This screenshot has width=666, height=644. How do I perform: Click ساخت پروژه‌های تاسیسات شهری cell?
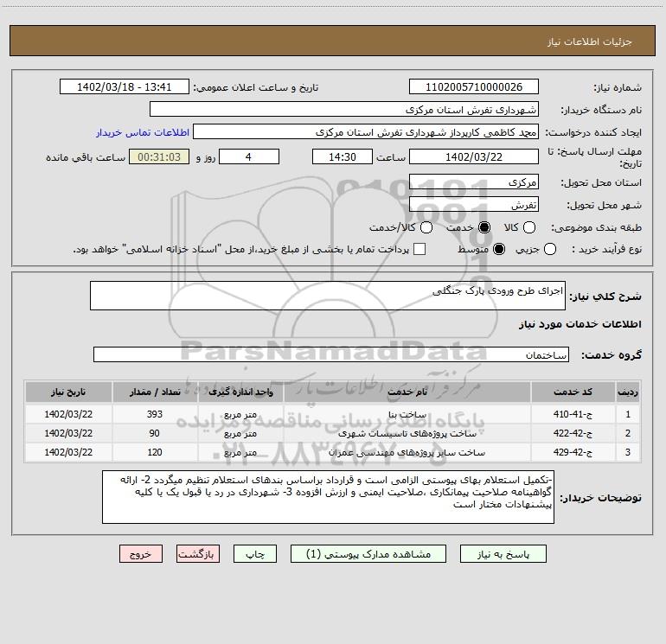[x=407, y=433]
